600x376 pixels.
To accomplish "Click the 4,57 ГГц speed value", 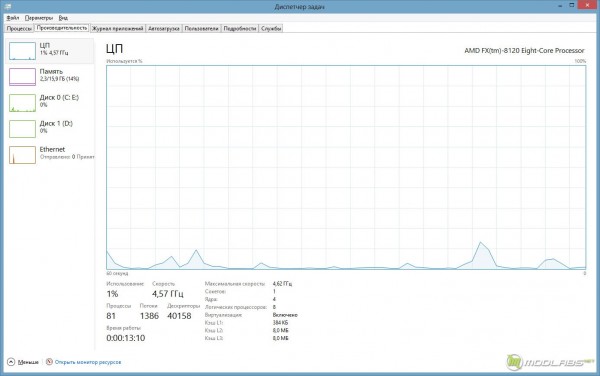I will click(x=168, y=294).
